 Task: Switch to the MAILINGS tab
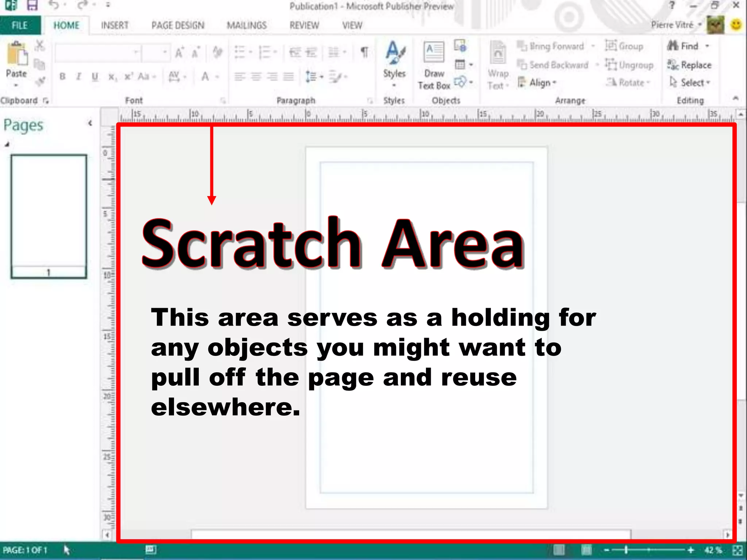click(247, 25)
